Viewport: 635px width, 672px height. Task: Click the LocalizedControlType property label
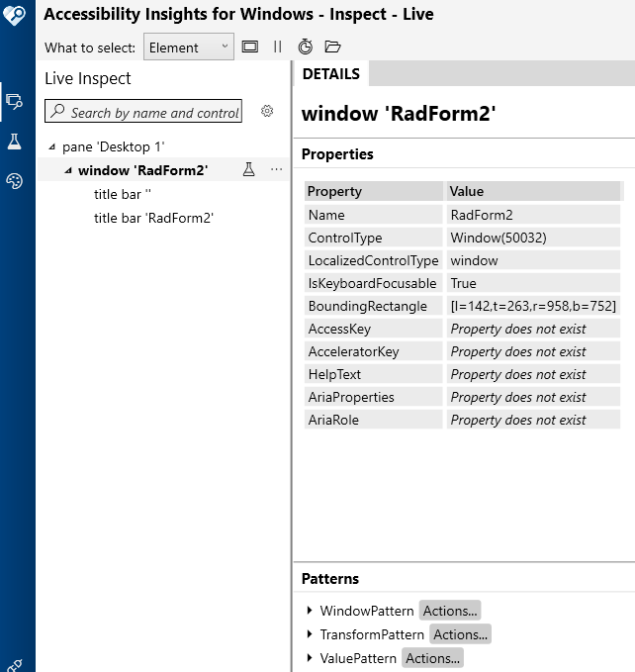(x=373, y=260)
